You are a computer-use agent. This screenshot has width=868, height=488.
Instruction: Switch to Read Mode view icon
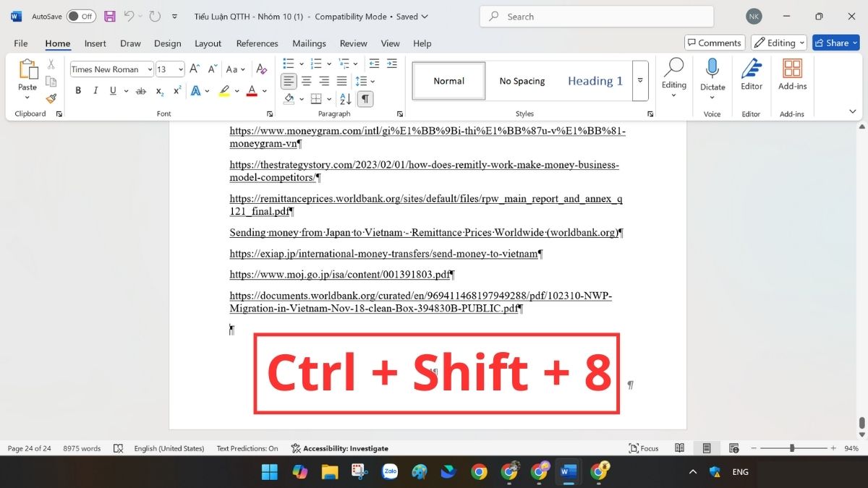(x=679, y=448)
